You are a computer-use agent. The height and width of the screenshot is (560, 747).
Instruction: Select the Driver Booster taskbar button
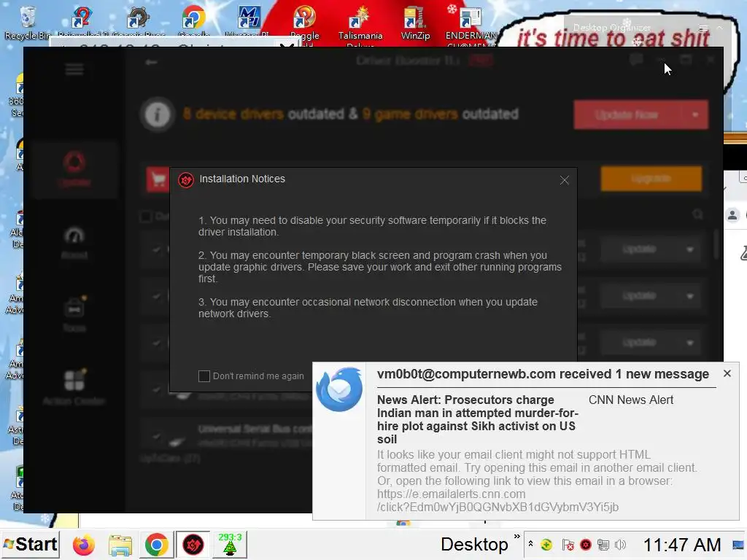193,545
